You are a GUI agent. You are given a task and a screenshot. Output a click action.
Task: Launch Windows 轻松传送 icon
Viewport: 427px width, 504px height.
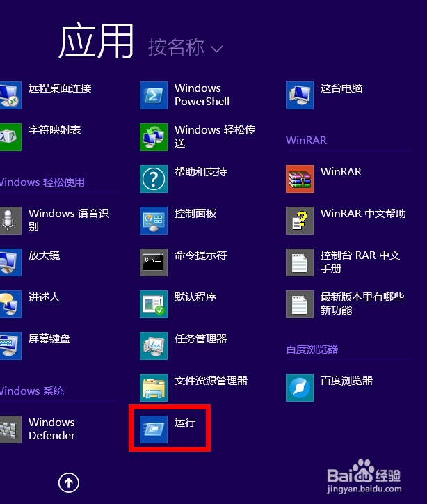click(154, 137)
